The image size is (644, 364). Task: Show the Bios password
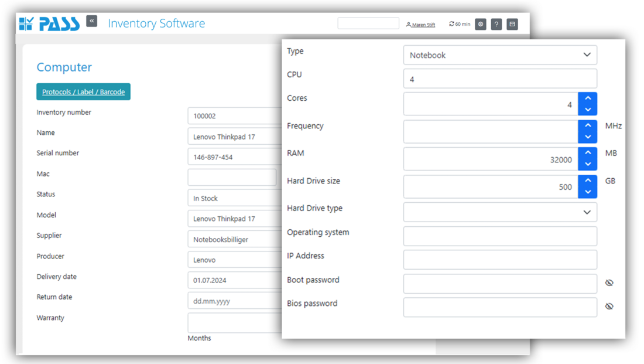click(609, 305)
